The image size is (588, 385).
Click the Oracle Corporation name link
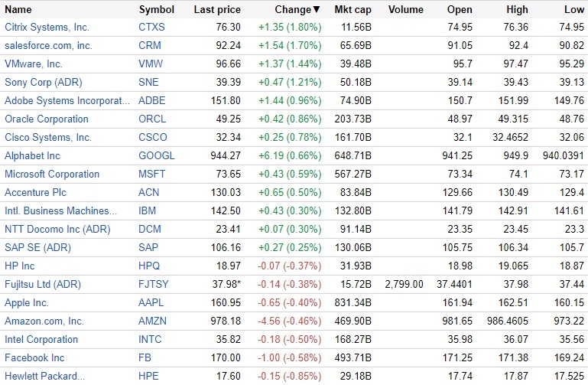click(47, 119)
